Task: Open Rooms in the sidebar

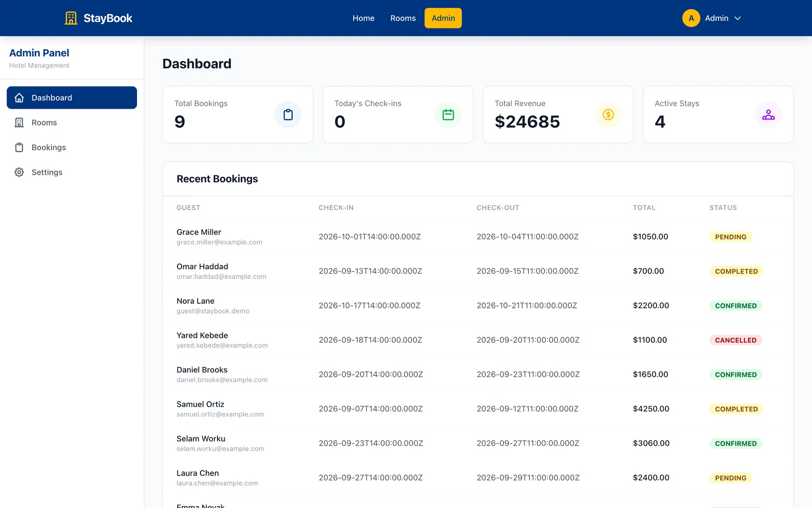Action: coord(72,122)
